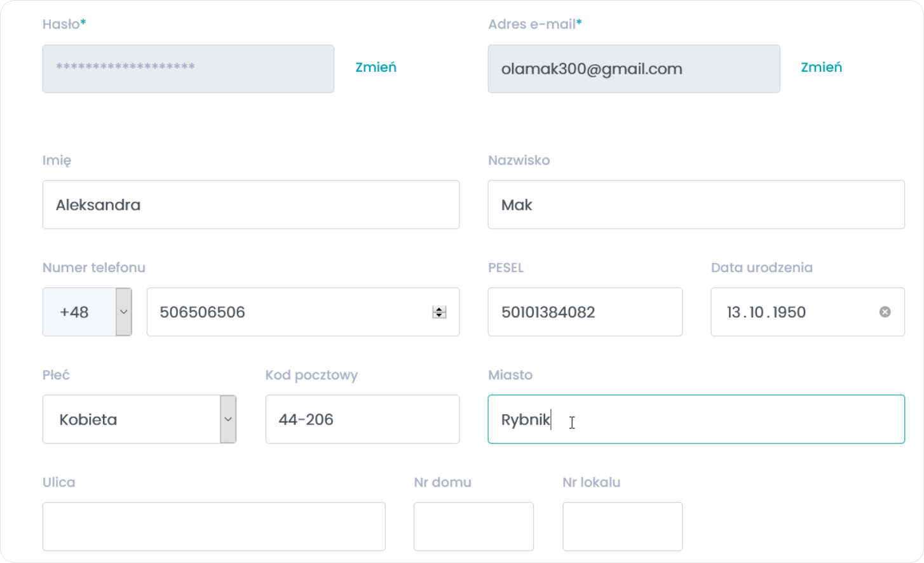Click the Data urodzenia label

[761, 268]
